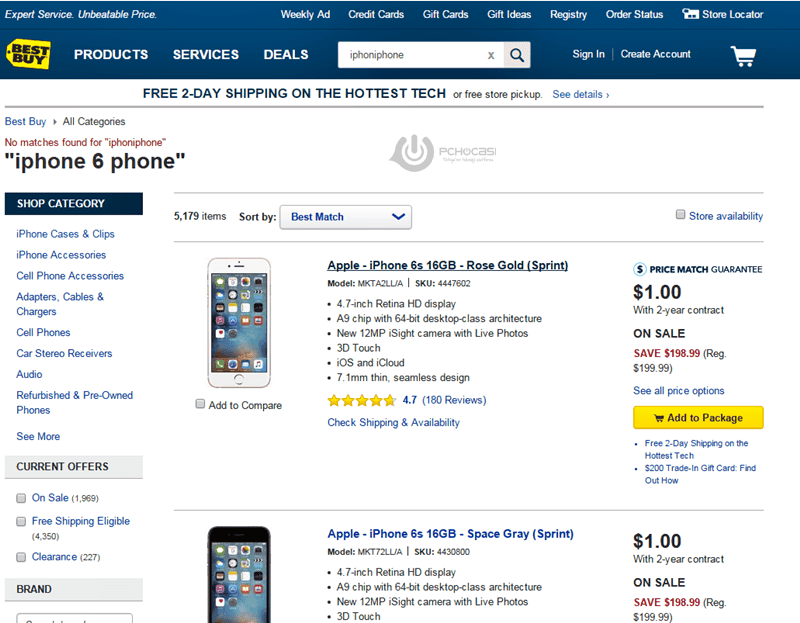
Task: Open the PRODUCTS menu
Action: click(x=111, y=55)
